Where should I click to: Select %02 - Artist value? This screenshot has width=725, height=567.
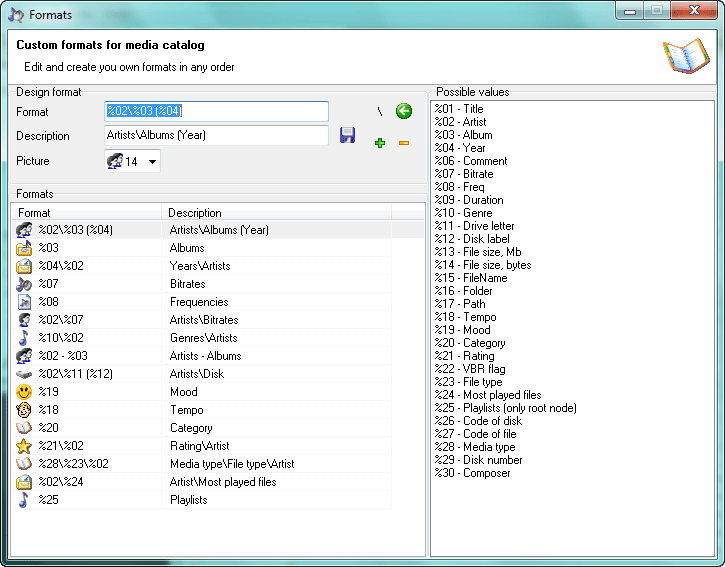[x=460, y=122]
